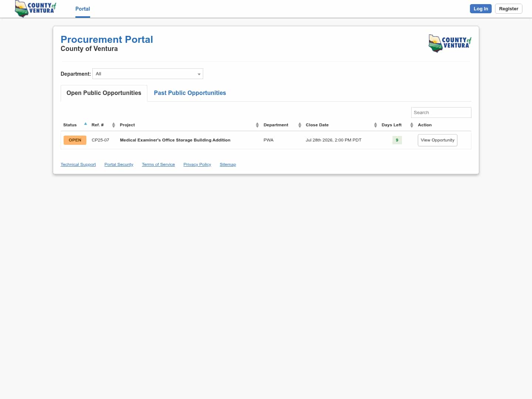Sort by Ref. # column arrows
The width and height of the screenshot is (532, 399).
coord(113,125)
